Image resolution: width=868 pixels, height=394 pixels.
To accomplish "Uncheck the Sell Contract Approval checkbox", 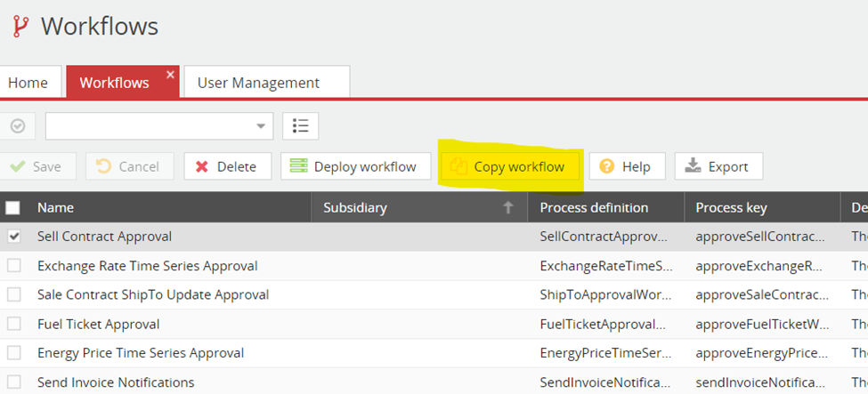I will click(13, 237).
